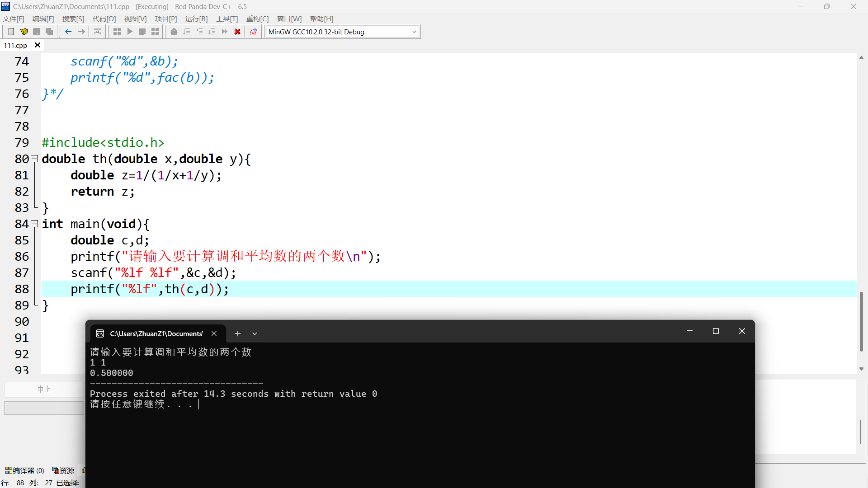Collapse the main function fold marker
This screenshot has width=868, height=488.
coord(34,224)
